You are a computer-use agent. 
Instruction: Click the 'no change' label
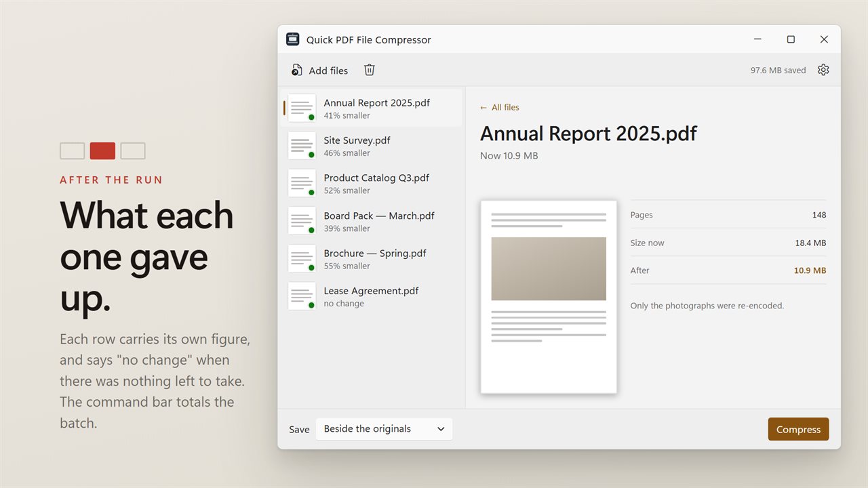pyautogui.click(x=344, y=304)
